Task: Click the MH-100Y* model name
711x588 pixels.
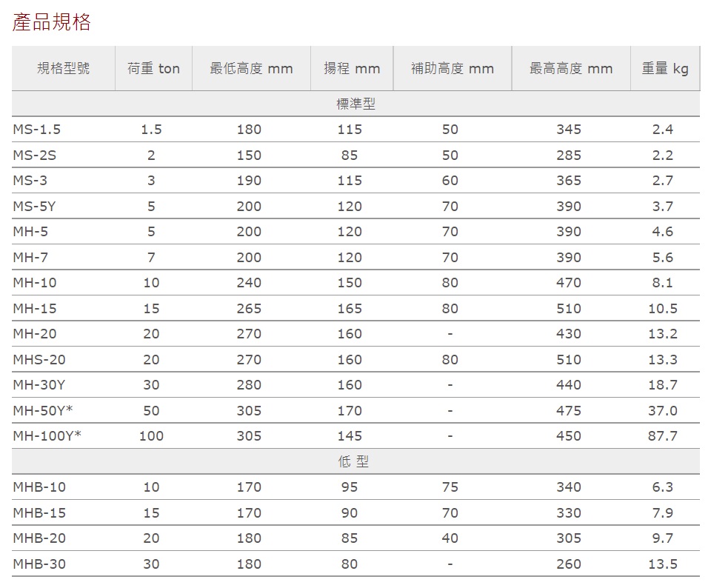Action: 47,436
